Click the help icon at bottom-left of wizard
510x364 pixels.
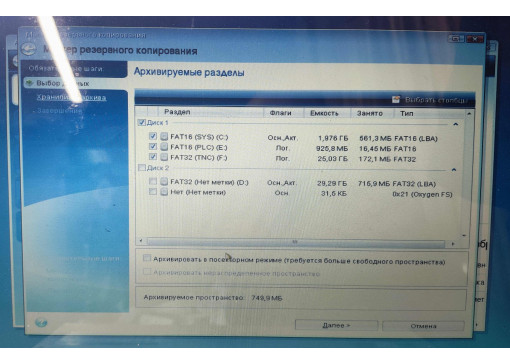pos(41,322)
